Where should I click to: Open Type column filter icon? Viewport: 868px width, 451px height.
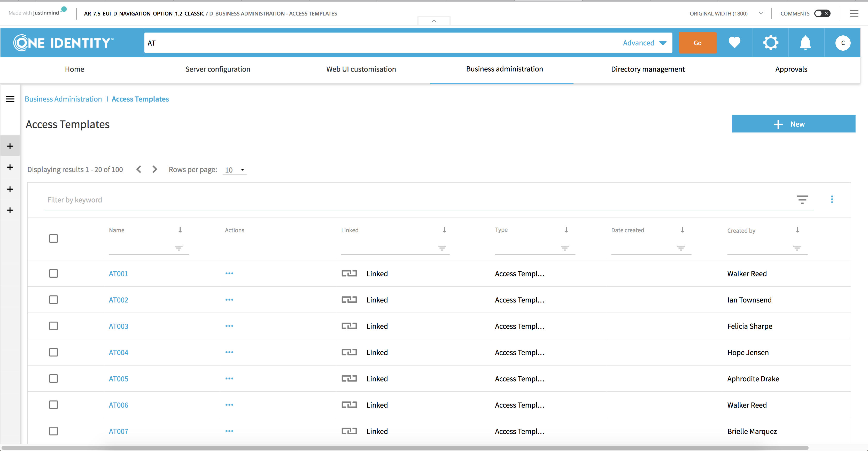[565, 248]
